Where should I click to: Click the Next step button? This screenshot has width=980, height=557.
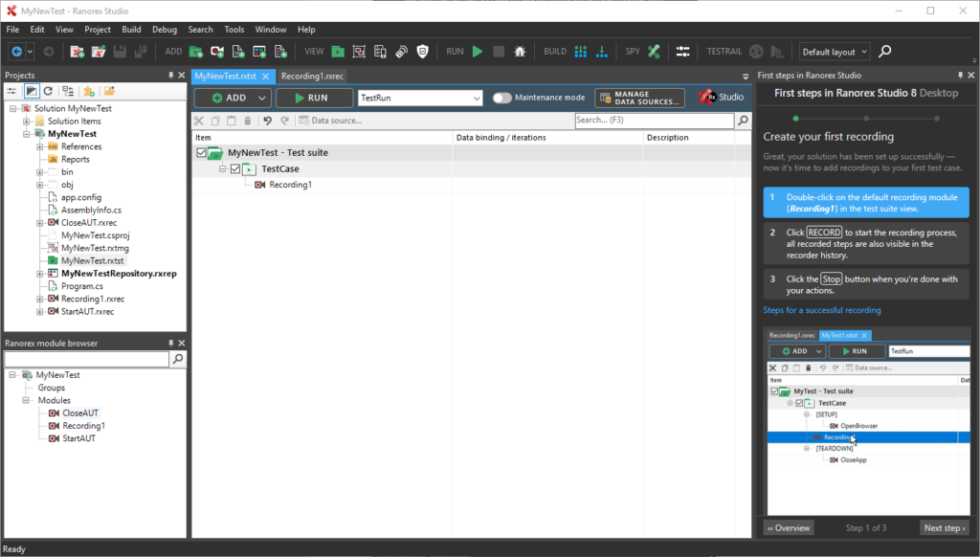click(x=945, y=528)
